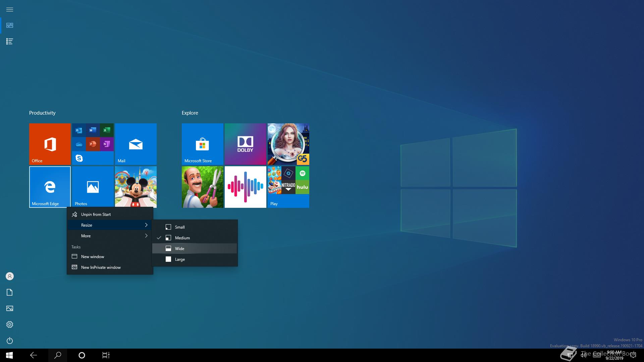Click the taskbar Back arrow
644x362 pixels.
[x=34, y=355]
